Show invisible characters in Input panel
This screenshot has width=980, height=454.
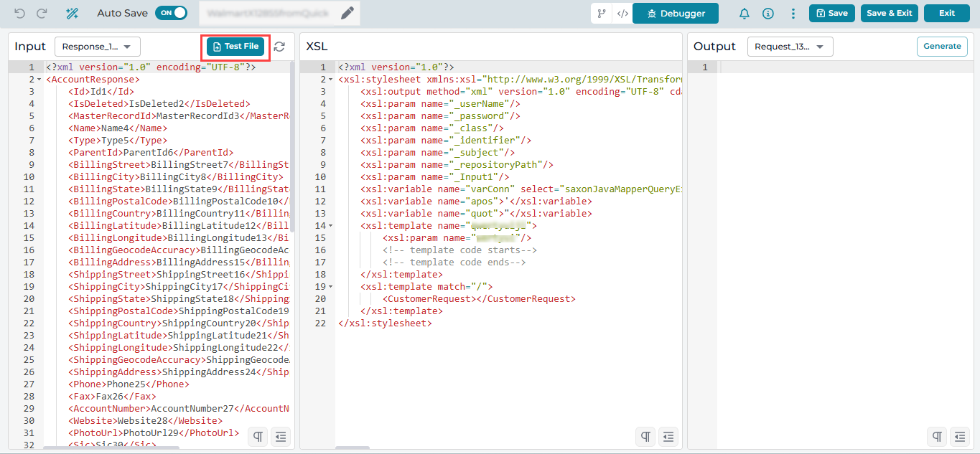258,436
